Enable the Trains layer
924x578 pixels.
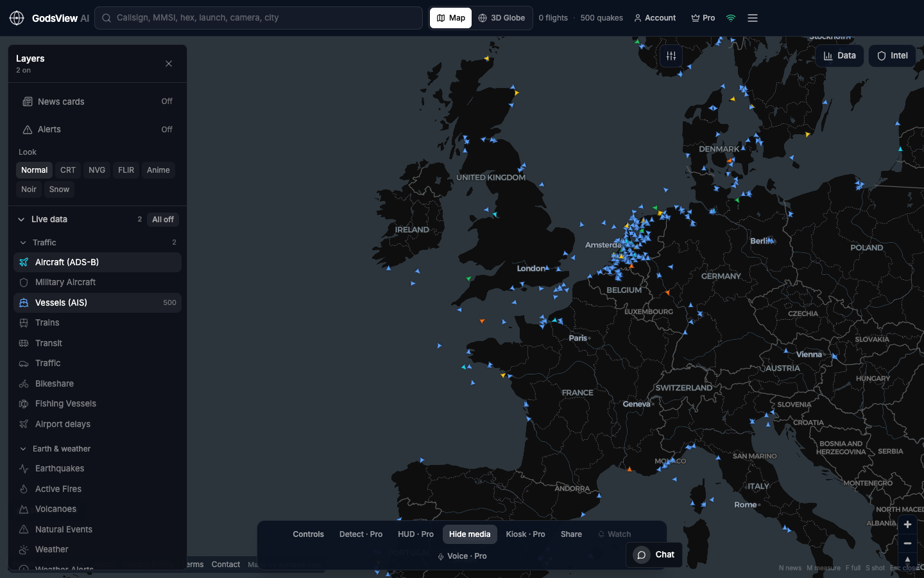98,323
